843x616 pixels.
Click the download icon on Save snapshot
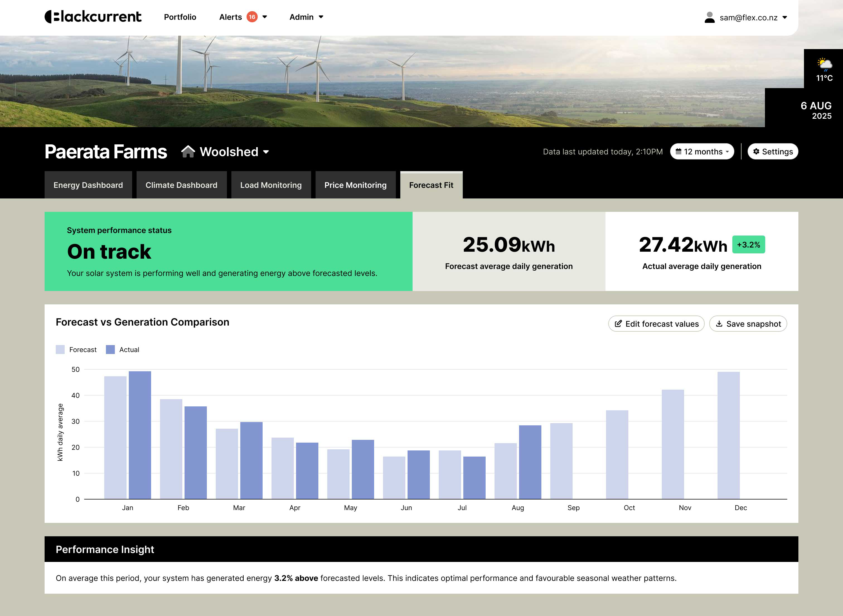pyautogui.click(x=719, y=324)
